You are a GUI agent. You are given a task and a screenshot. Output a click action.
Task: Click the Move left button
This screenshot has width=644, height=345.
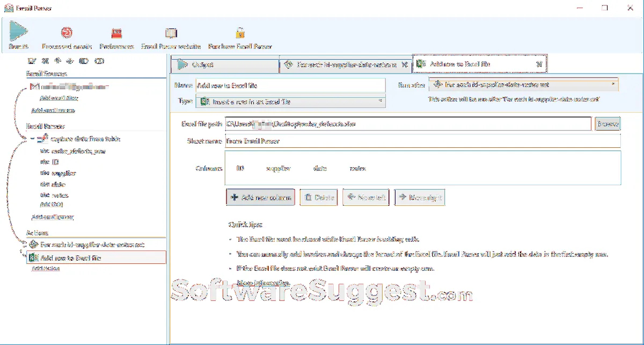click(x=366, y=198)
